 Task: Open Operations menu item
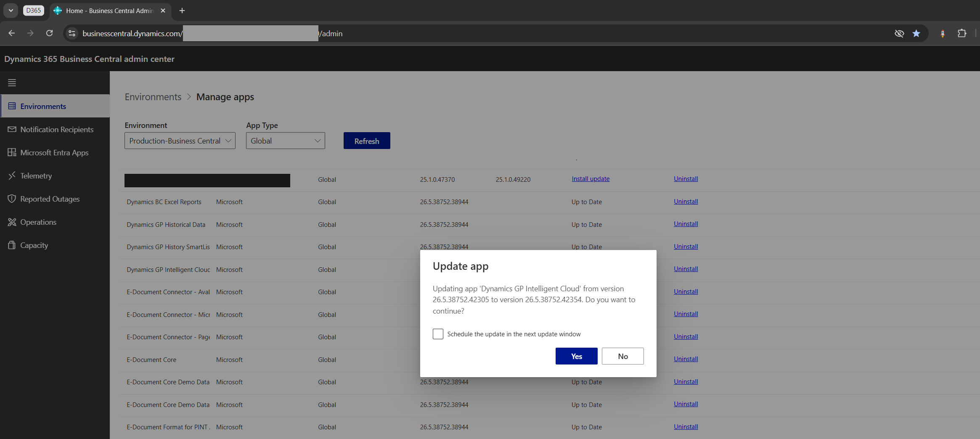coord(55,222)
